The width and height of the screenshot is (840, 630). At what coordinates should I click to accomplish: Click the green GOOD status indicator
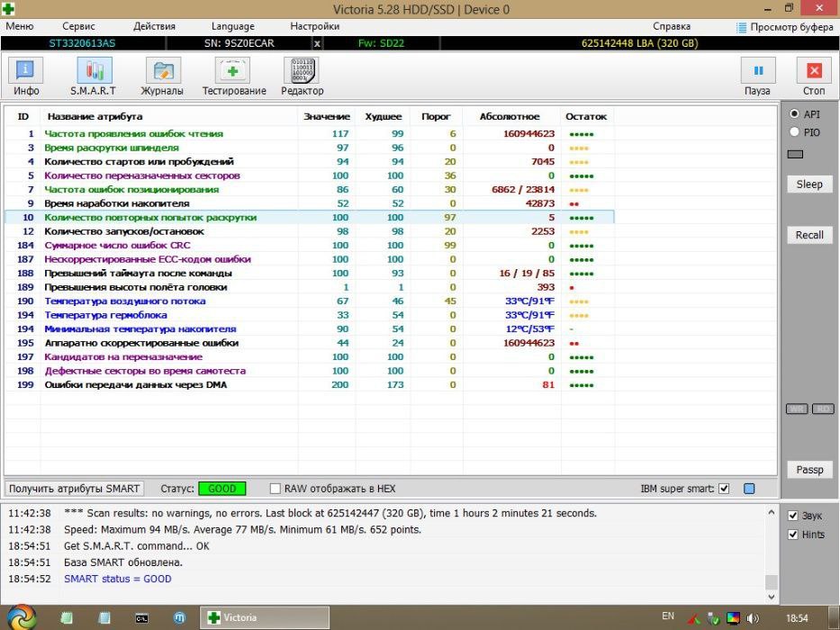(221, 489)
